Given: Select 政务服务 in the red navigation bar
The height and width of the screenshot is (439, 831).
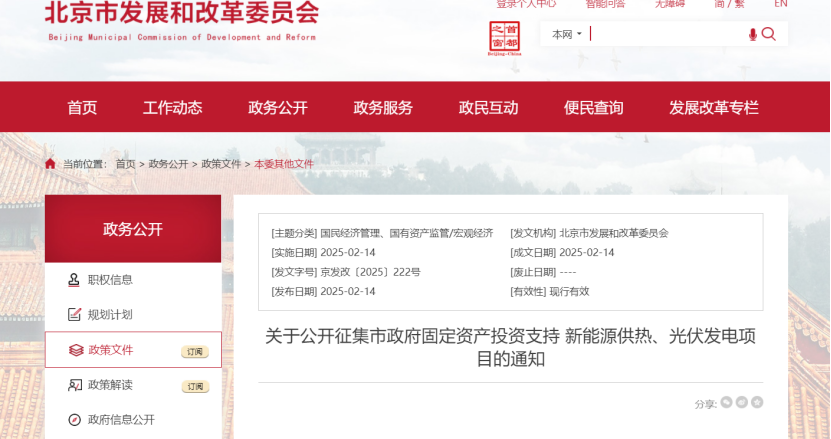Looking at the screenshot, I should point(383,108).
